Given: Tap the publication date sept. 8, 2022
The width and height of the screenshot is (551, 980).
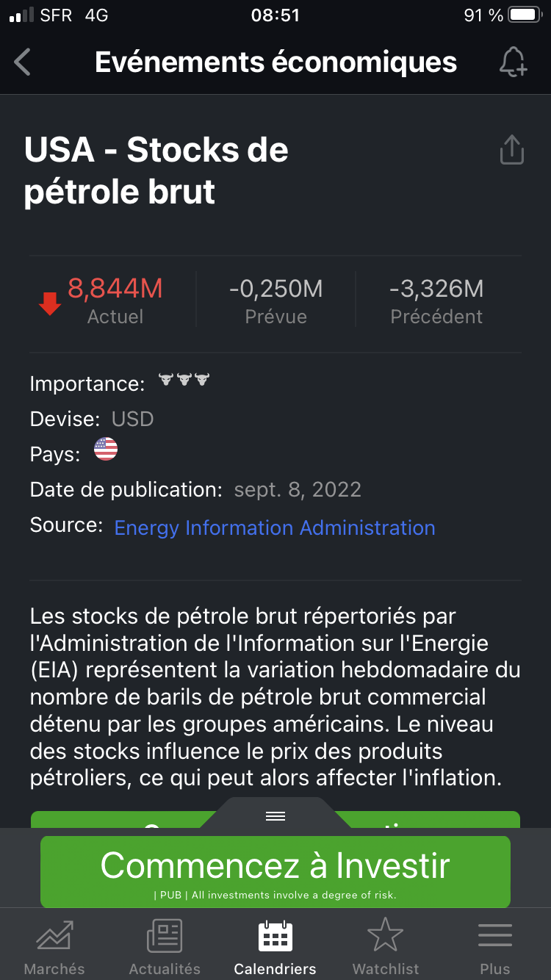Looking at the screenshot, I should click(298, 489).
